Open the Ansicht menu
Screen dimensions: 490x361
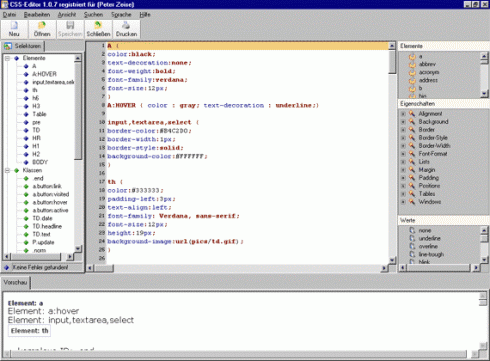[67, 15]
